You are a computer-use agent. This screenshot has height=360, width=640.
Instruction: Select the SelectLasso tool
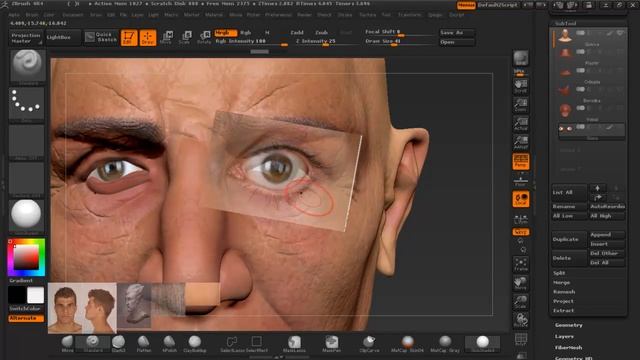pos(231,344)
